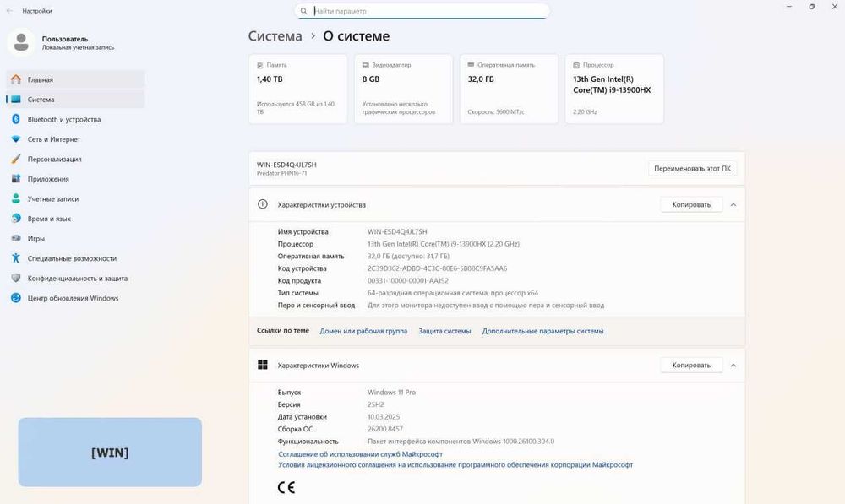845x504 pixels.
Task: Open Игры settings page
Action: (75, 239)
